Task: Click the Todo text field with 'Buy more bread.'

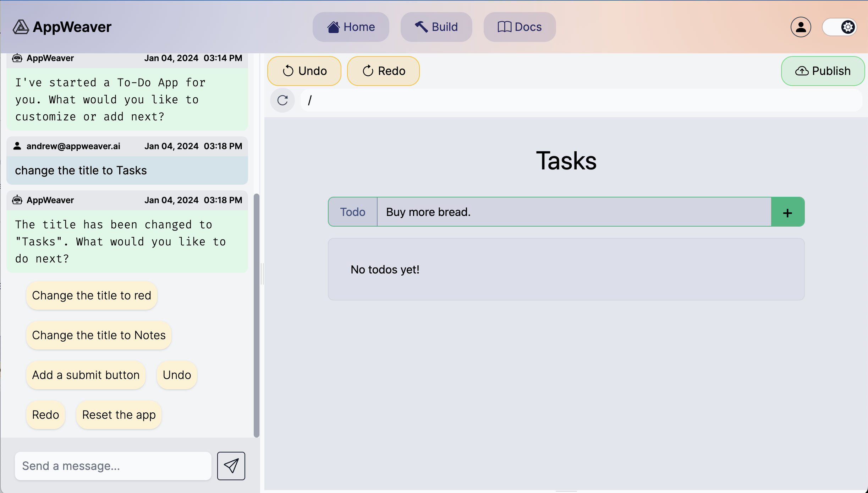Action: click(x=574, y=212)
